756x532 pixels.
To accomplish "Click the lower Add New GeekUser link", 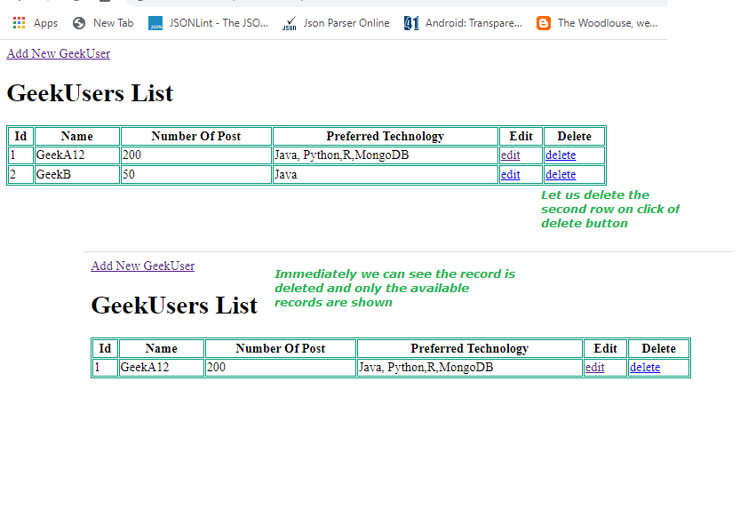I will [142, 266].
